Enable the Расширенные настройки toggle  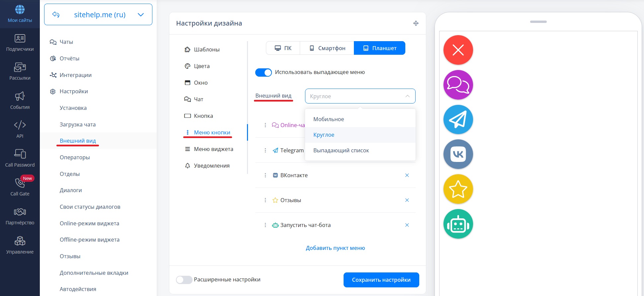click(184, 280)
